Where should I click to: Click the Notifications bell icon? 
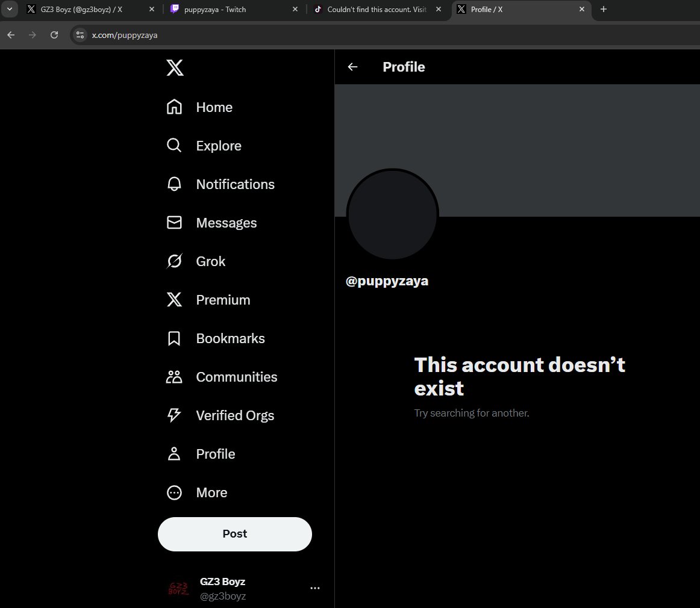(174, 184)
